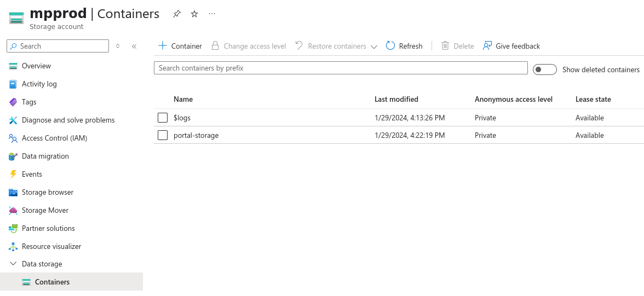Viewport: 644px width, 296px height.
Task: Open the more options ellipsis menu
Action: [x=212, y=14]
